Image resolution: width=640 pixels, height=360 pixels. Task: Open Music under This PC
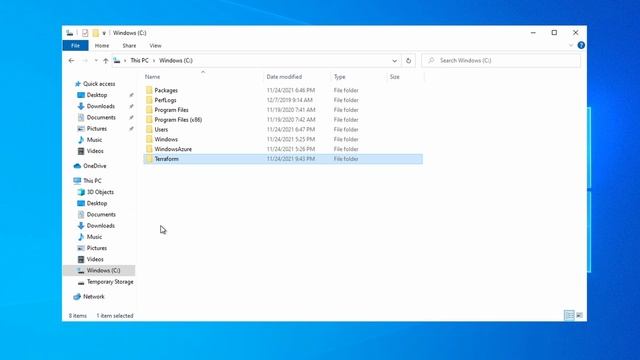94,237
